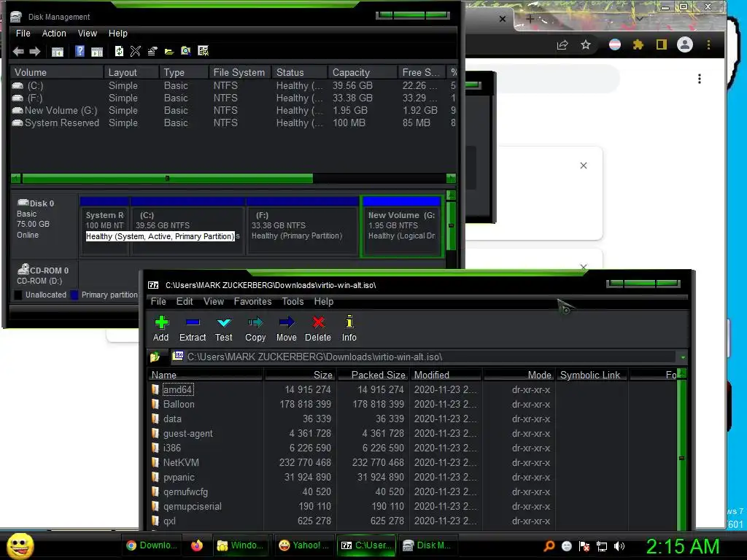The image size is (747, 560).
Task: Select the New Volume (G:) row in volume list
Action: [233, 111]
